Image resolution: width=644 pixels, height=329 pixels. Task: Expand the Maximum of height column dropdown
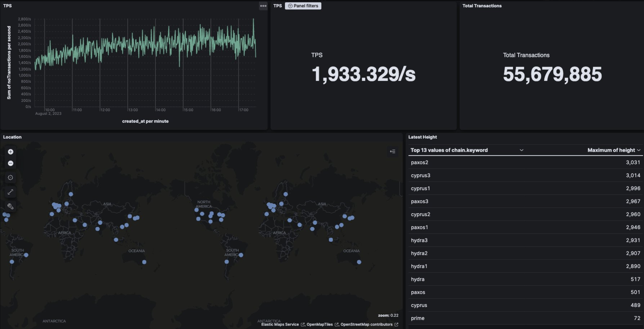(639, 150)
